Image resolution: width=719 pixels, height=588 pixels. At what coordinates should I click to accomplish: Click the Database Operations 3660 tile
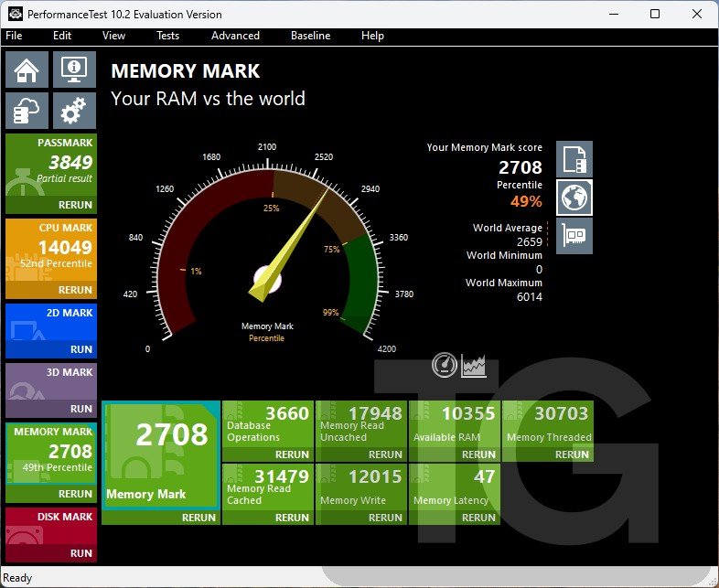[x=268, y=424]
